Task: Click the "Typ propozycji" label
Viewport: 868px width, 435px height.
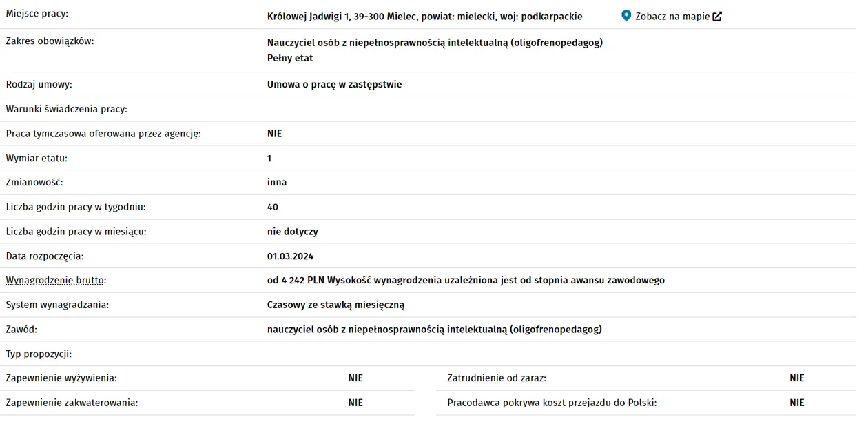Action: tap(39, 354)
